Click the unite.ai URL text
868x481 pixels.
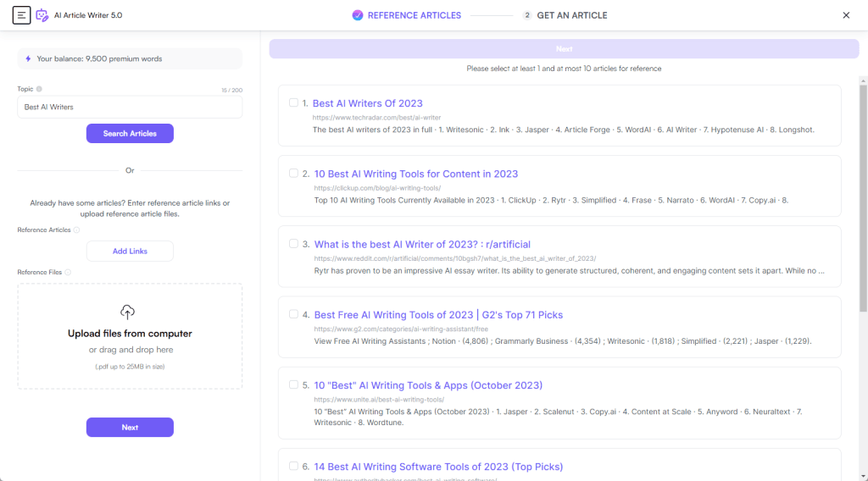click(x=379, y=399)
